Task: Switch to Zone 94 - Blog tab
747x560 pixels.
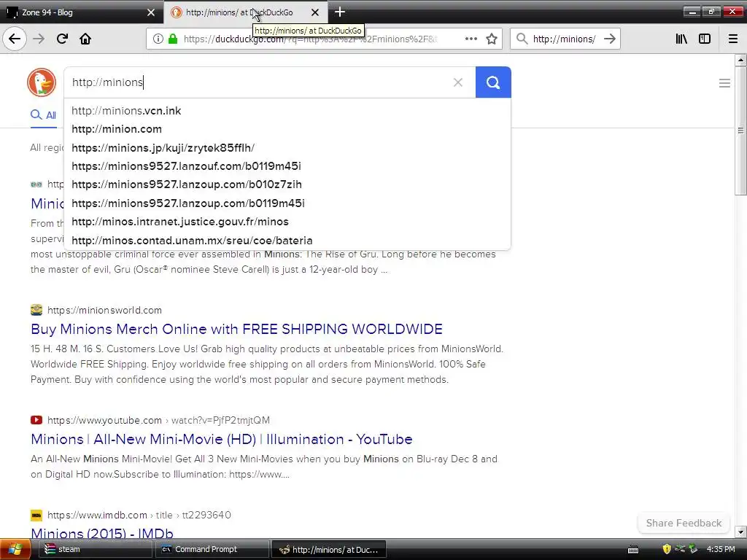Action: click(x=81, y=12)
